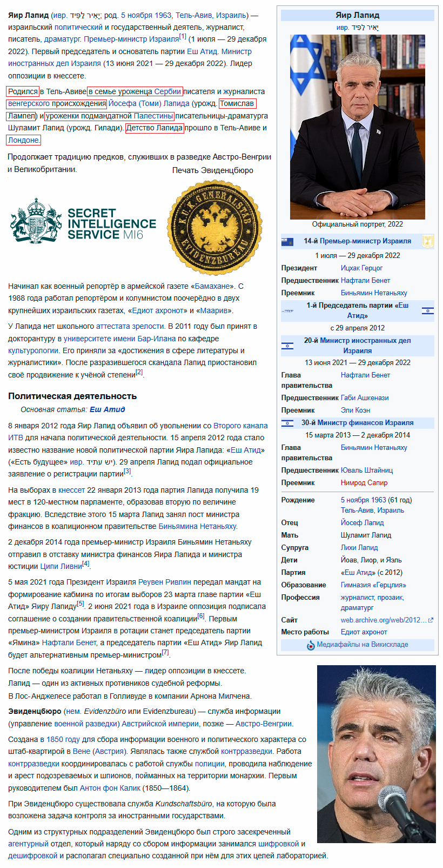Open the Австро-Венгрии link after позже
The width and height of the screenshot is (443, 868).
[x=264, y=724]
